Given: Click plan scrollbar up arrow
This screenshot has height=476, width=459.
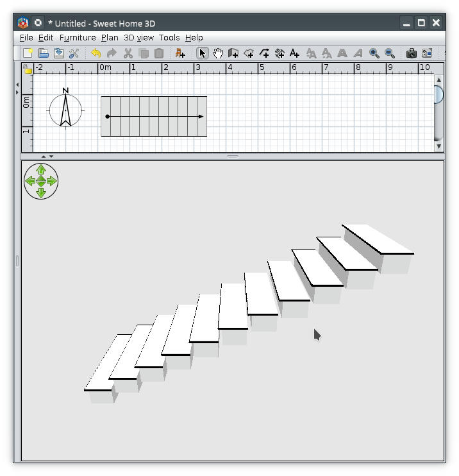Looking at the screenshot, I should (x=438, y=80).
